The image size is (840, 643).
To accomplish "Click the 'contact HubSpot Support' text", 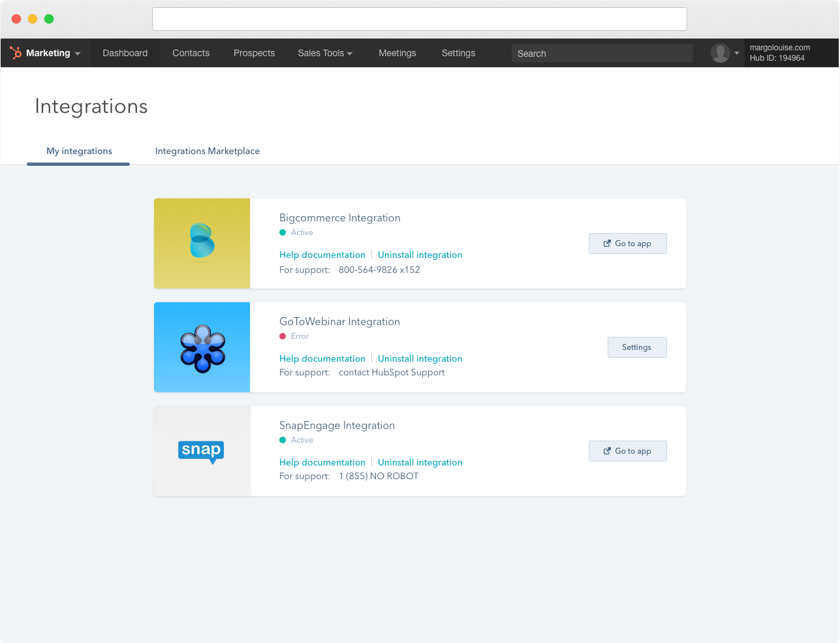I will point(392,373).
